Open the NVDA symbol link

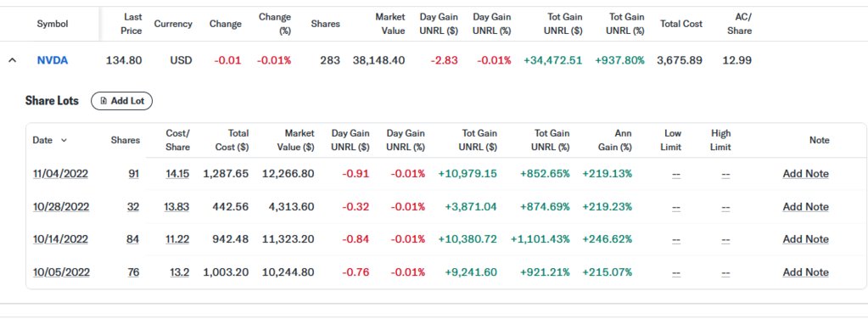click(x=53, y=60)
